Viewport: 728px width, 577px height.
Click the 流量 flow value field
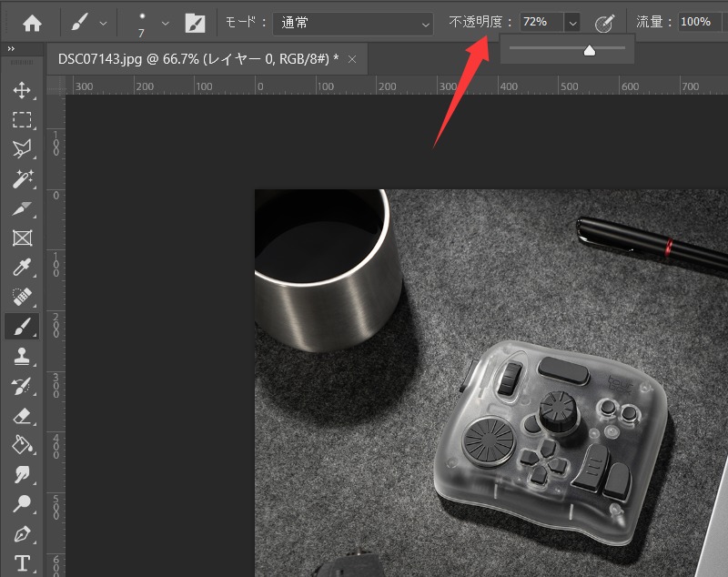(699, 23)
